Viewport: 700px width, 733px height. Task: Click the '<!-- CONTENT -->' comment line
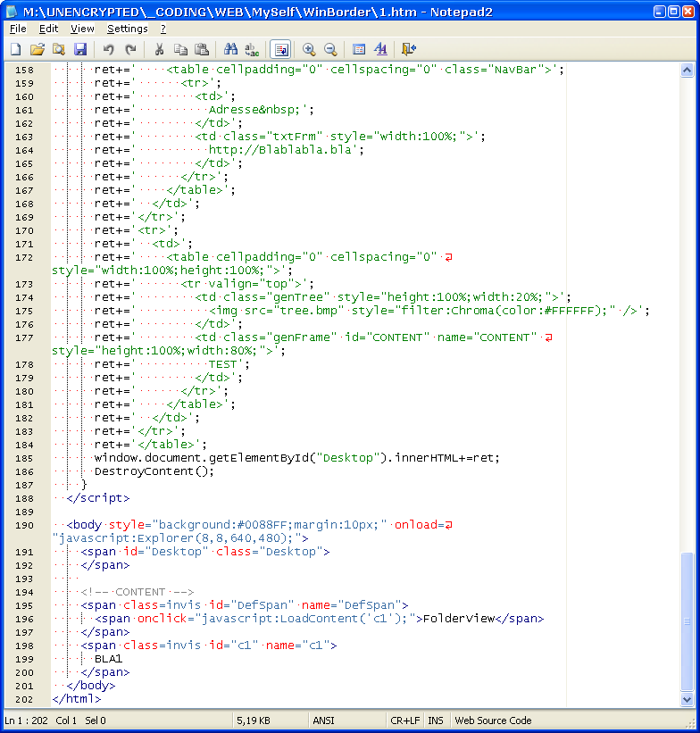click(x=137, y=592)
